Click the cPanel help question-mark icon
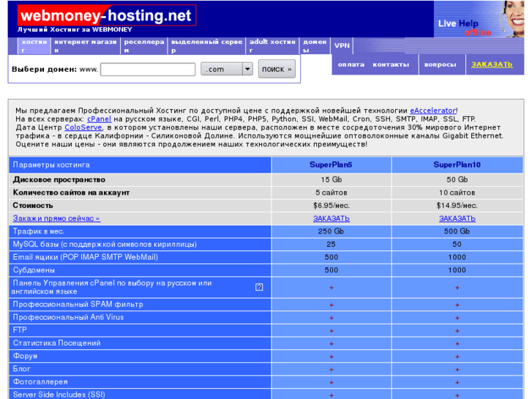Image resolution: width=532 pixels, height=399 pixels. click(x=259, y=287)
